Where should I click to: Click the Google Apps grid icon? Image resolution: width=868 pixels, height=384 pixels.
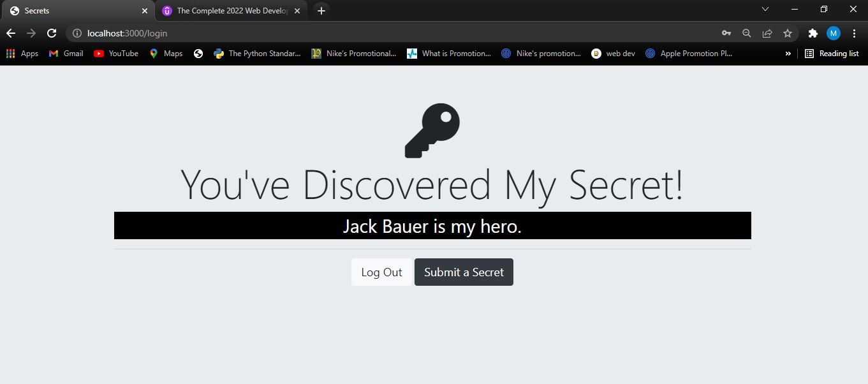10,54
